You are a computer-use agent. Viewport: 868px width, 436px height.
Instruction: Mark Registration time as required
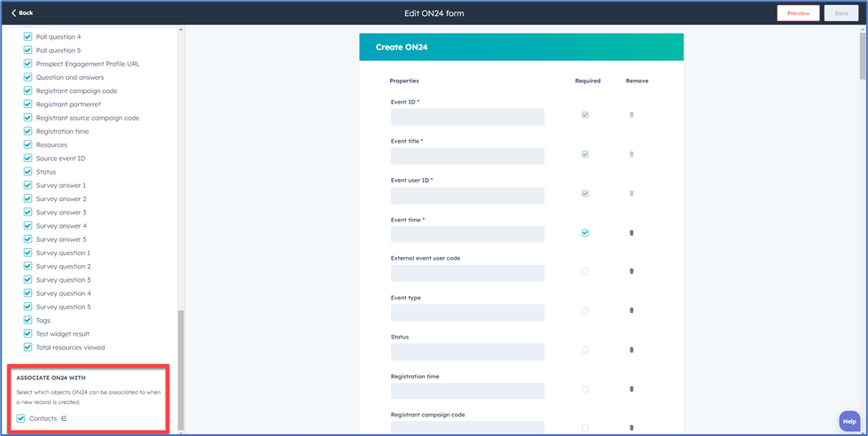[x=585, y=389]
